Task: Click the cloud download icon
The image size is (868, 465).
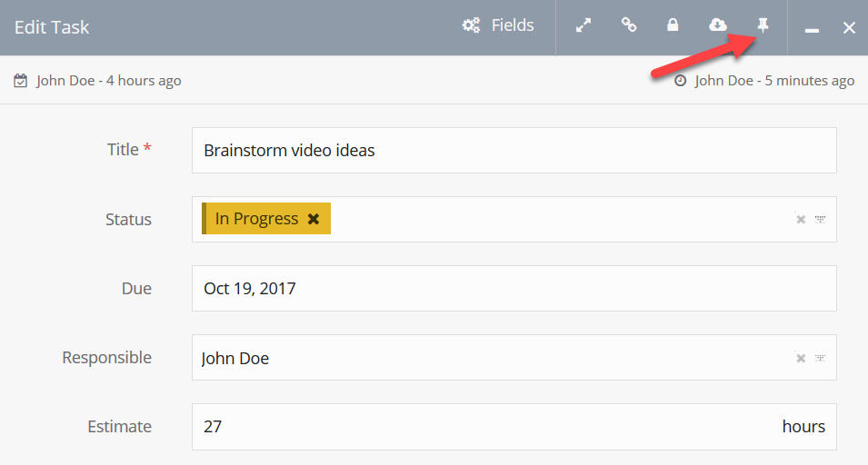Action: click(718, 25)
